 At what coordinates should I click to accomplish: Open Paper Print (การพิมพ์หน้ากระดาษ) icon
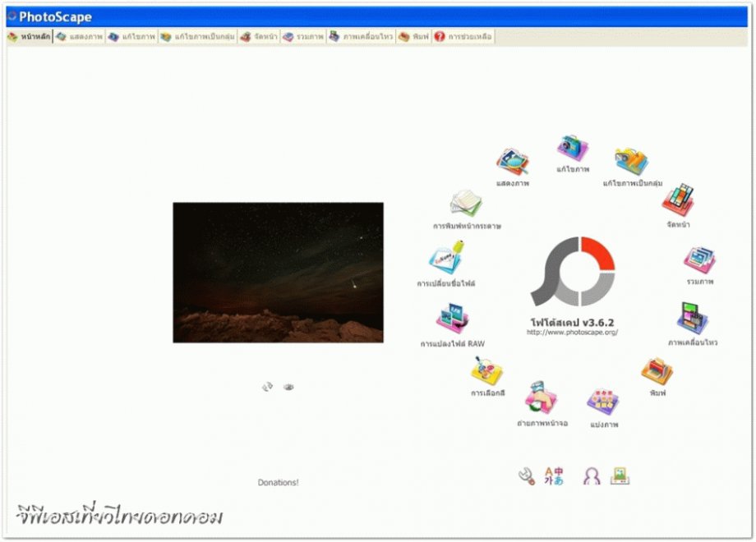pyautogui.click(x=467, y=204)
